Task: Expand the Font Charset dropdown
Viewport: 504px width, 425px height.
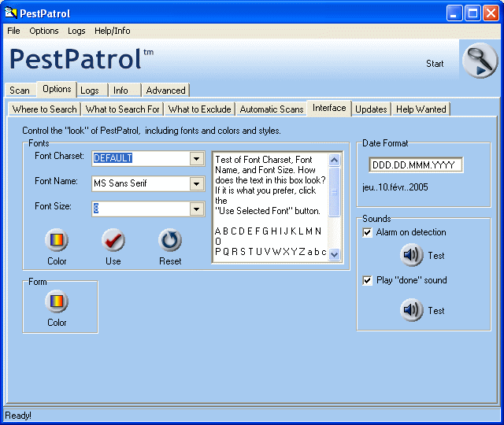Action: (x=197, y=159)
